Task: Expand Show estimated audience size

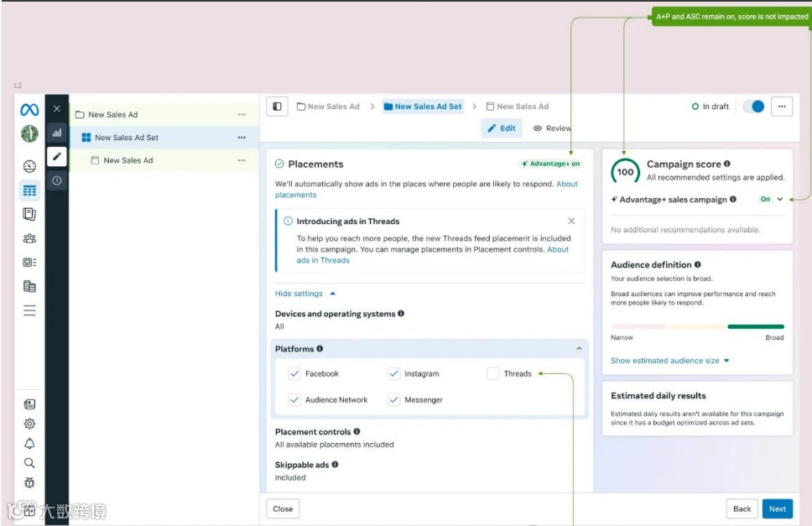Action: click(x=669, y=361)
